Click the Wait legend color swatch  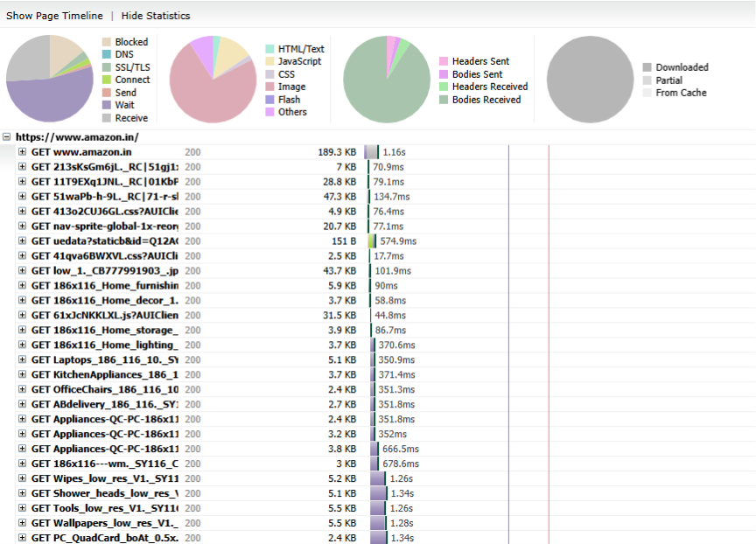click(106, 105)
